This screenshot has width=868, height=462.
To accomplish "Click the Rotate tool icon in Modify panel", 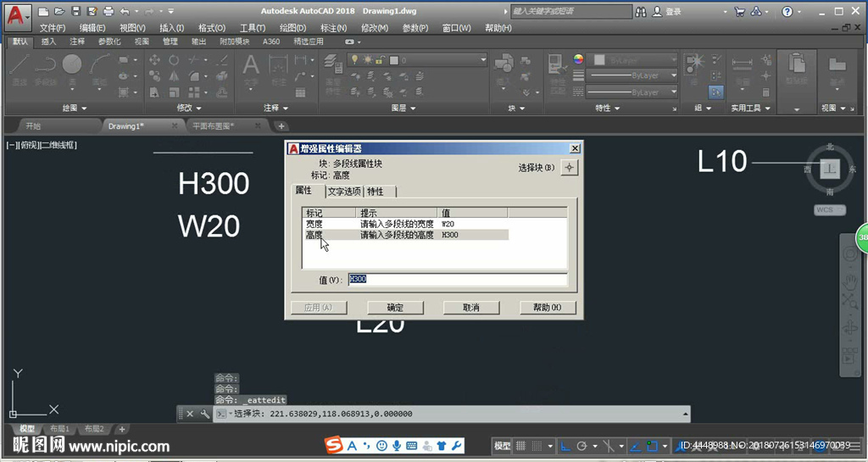I will pyautogui.click(x=174, y=59).
